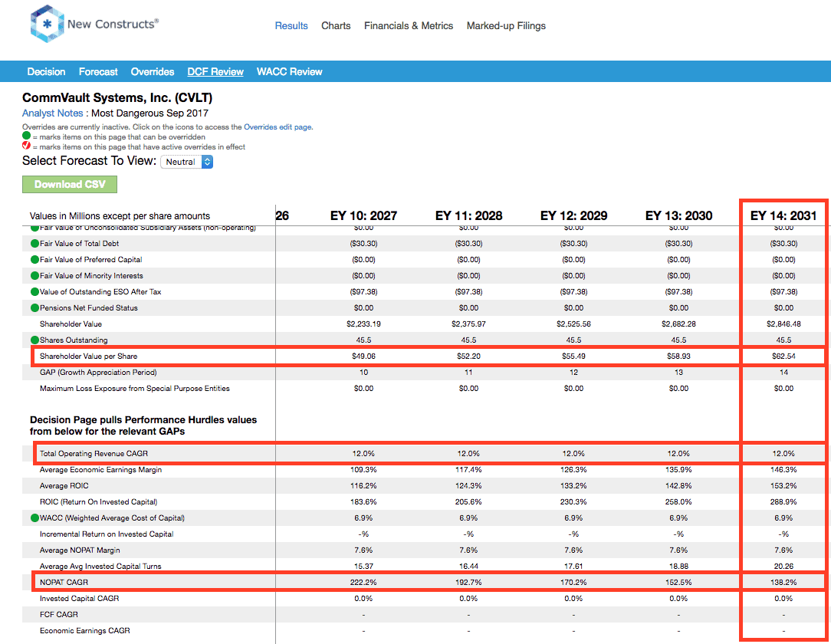The image size is (831, 644).
Task: Click green override dot for Fair Value of Preferred Capital
Action: 35,259
